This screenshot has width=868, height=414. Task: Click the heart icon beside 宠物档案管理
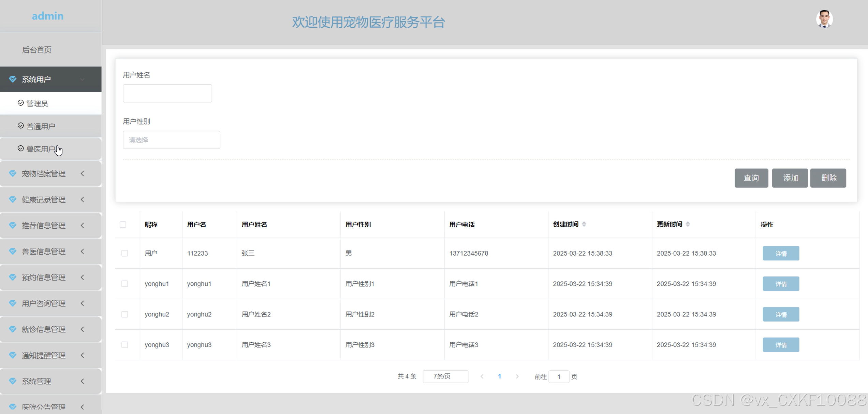(13, 173)
